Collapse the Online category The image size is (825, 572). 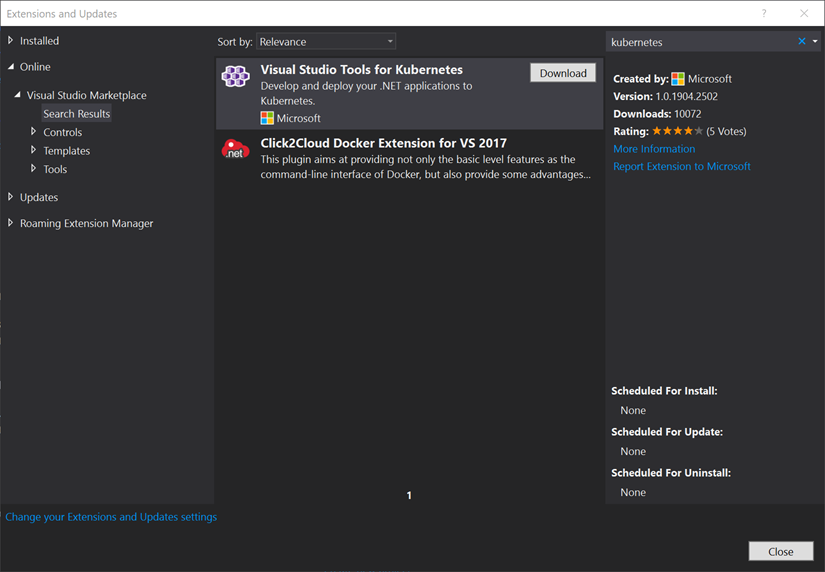tap(11, 67)
